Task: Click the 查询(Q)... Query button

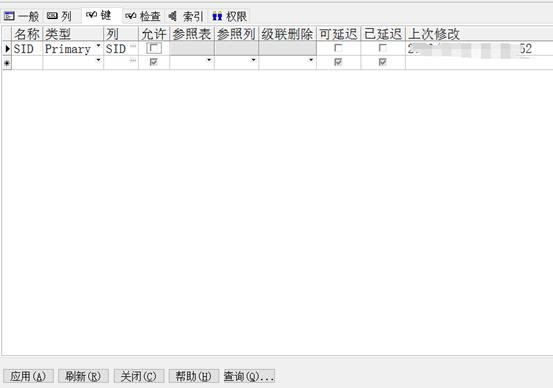Action: coord(249,376)
